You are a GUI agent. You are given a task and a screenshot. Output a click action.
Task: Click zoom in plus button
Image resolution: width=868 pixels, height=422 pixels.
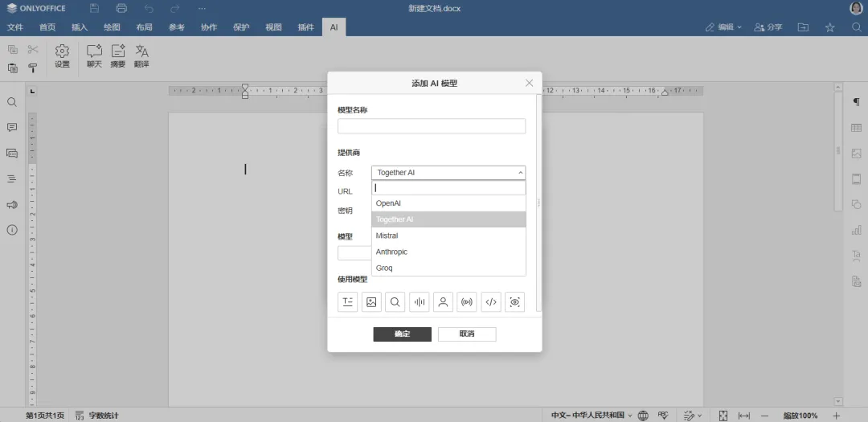[x=836, y=416]
